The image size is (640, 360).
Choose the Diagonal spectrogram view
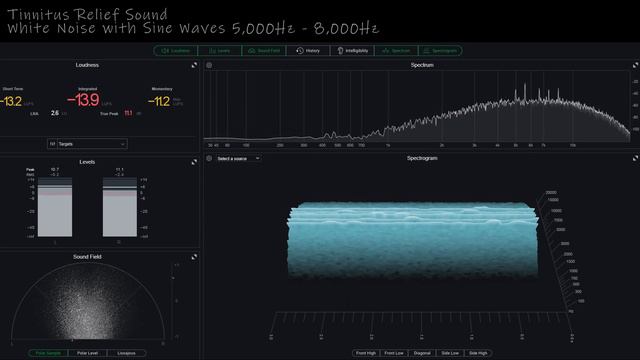point(422,353)
